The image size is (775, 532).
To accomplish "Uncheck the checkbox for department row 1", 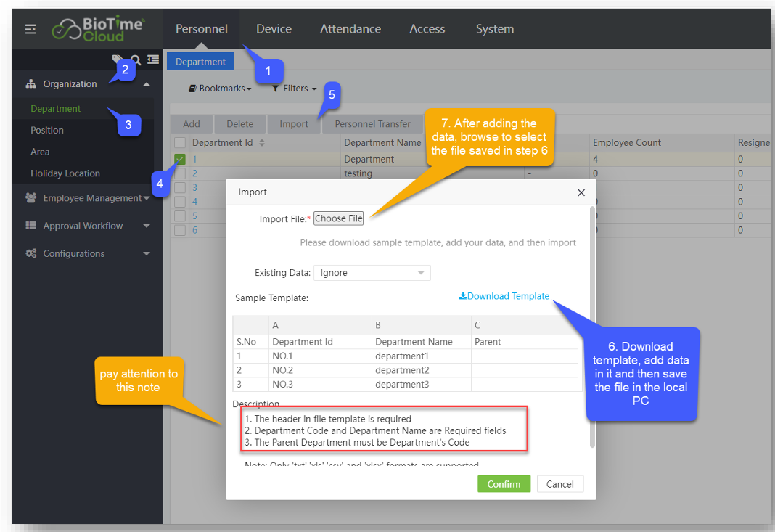I will (180, 160).
